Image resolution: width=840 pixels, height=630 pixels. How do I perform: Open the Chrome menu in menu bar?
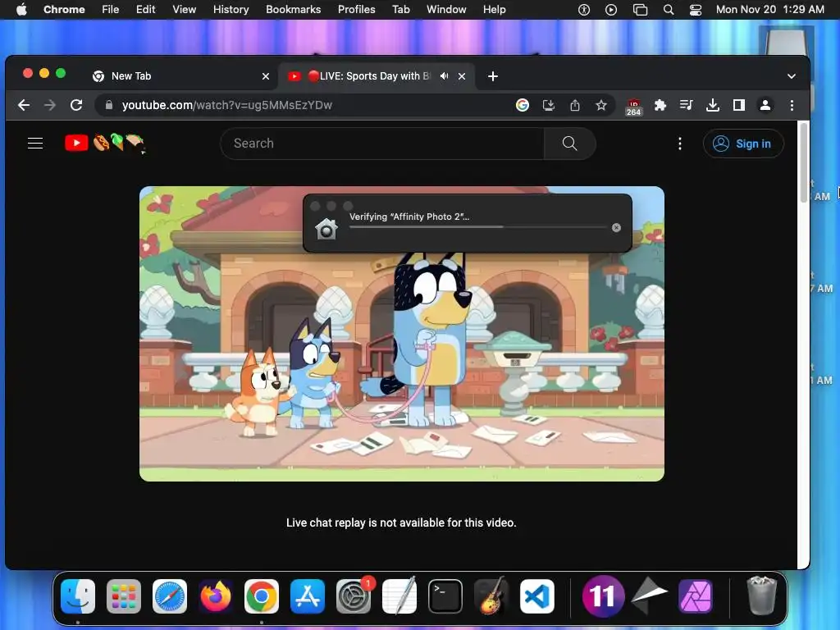pos(64,9)
